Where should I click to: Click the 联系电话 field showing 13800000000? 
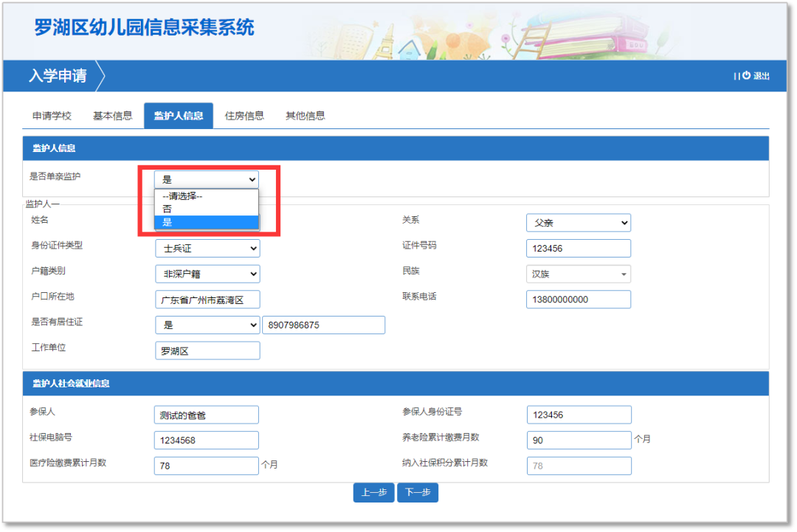coord(578,299)
